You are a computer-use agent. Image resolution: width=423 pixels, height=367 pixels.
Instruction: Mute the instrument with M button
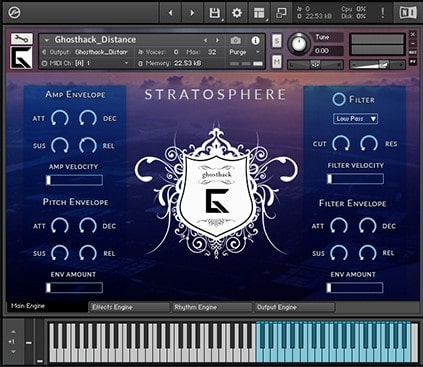click(x=277, y=62)
